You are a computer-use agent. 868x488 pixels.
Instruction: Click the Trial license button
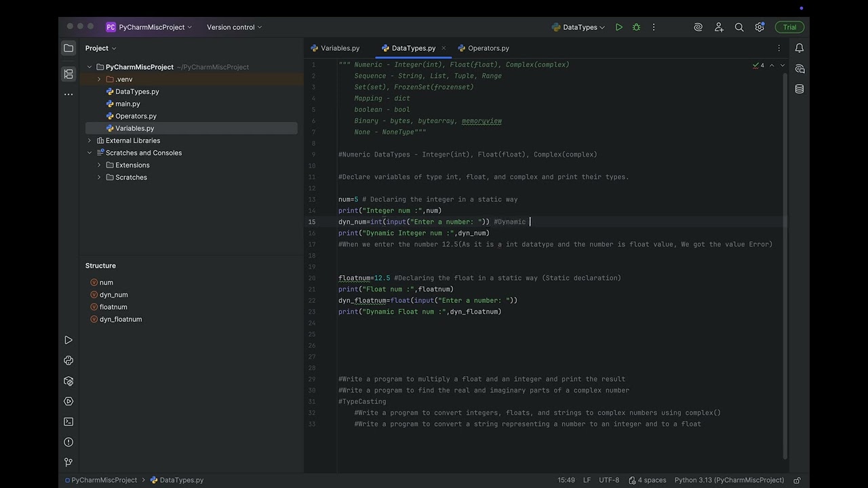[x=789, y=27]
